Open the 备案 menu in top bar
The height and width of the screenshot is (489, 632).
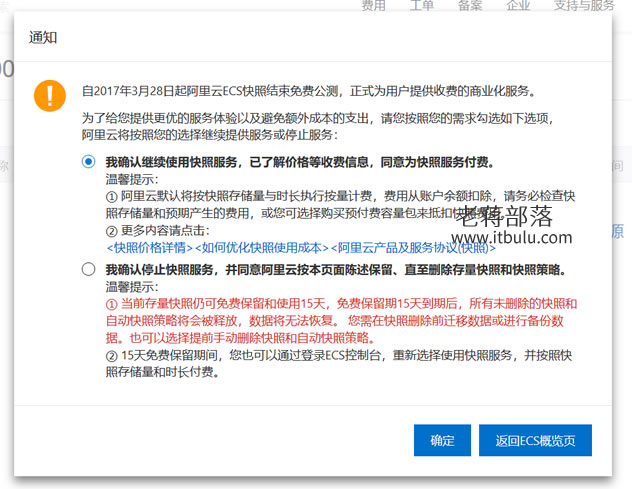pos(470,5)
